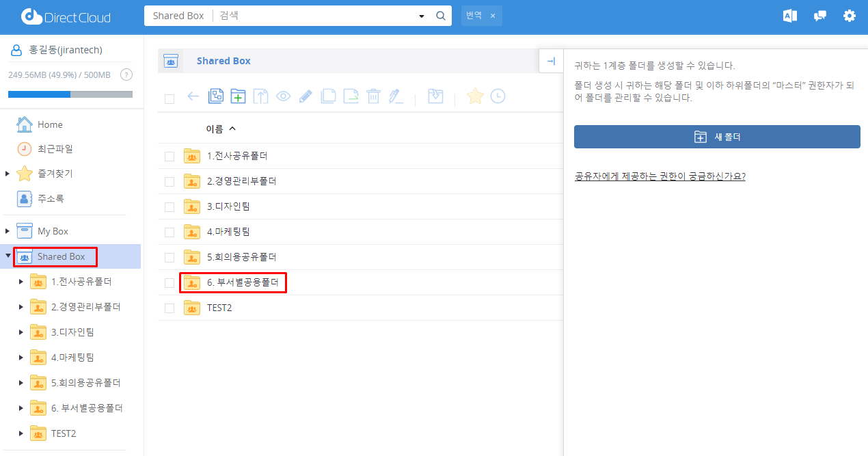Open the search scope dropdown arrow
Viewport: 868px width, 456px height.
coord(421,16)
